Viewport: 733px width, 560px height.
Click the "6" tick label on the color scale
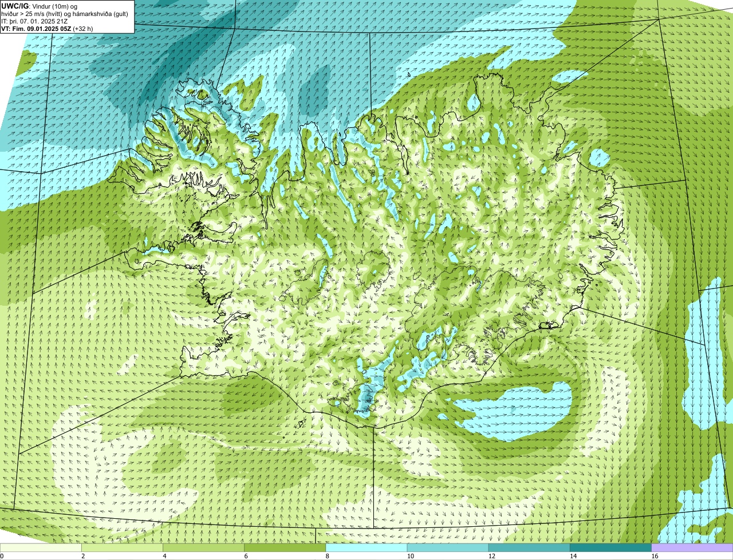pos(246,556)
